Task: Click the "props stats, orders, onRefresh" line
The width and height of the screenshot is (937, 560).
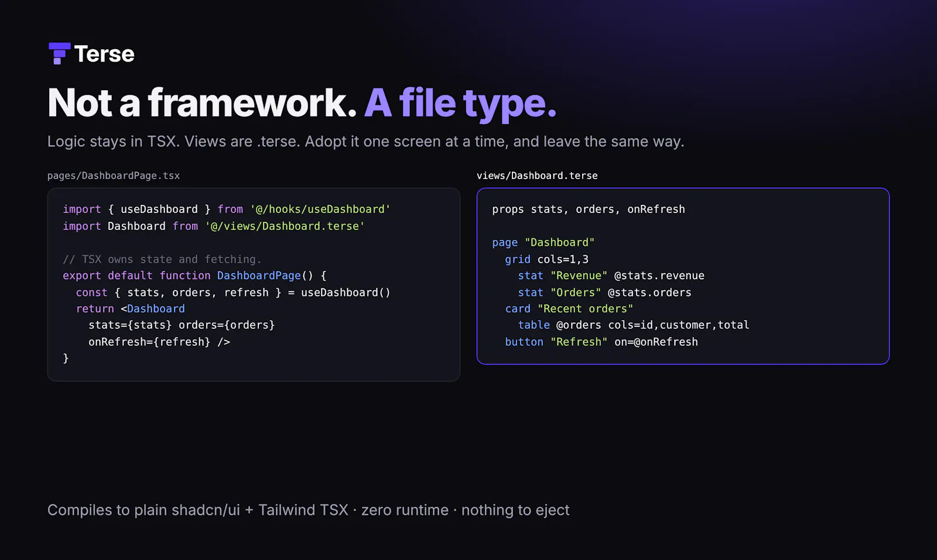Action: pos(589,209)
